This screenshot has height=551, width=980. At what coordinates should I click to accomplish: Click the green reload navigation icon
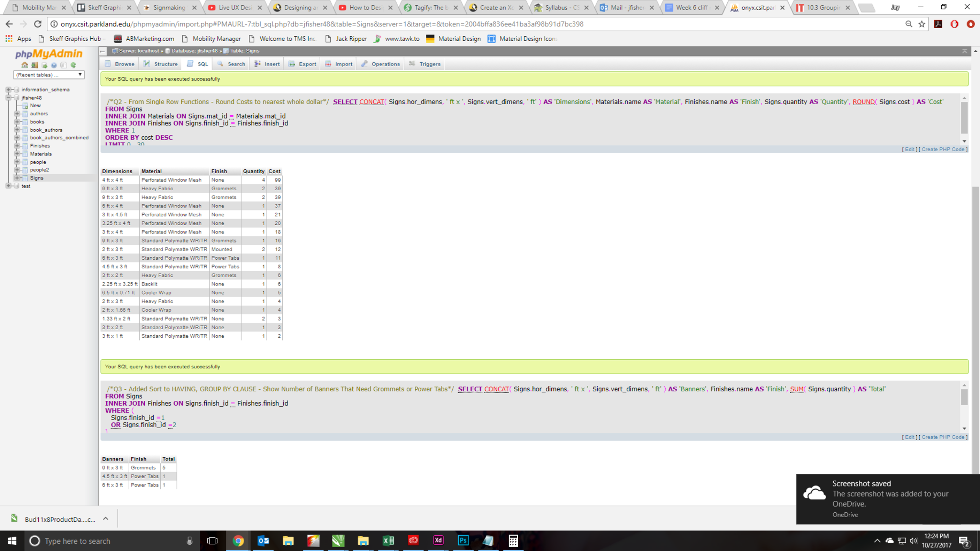tap(73, 65)
